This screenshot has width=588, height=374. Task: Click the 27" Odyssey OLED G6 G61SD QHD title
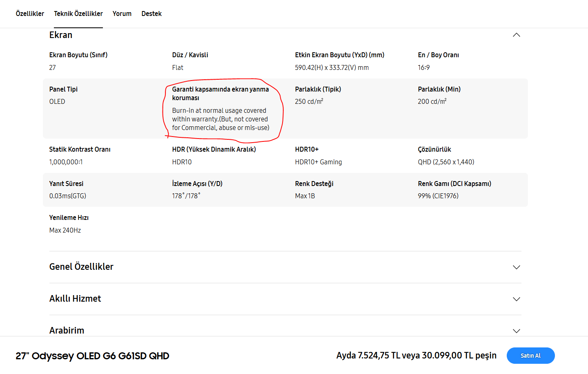coord(92,356)
